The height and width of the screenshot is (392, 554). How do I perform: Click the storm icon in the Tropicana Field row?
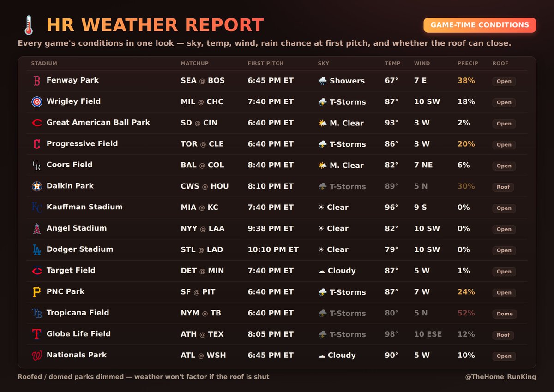tap(323, 314)
